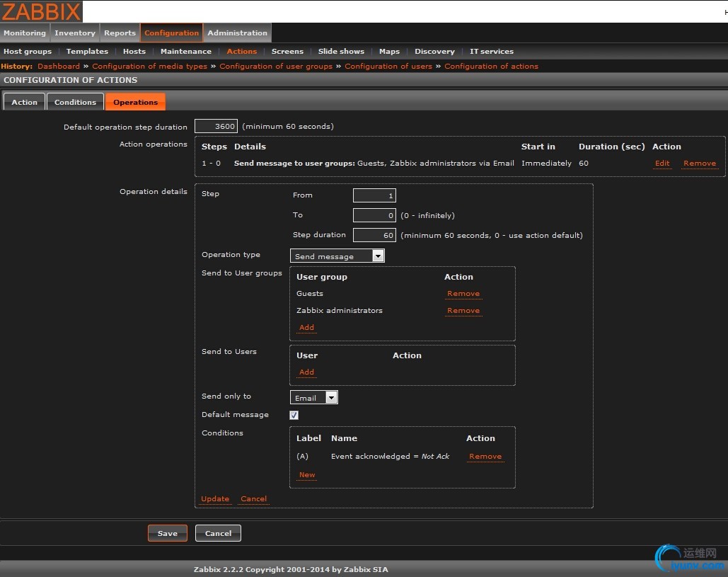Add New operation condition
This screenshot has width=728, height=577.
(307, 475)
